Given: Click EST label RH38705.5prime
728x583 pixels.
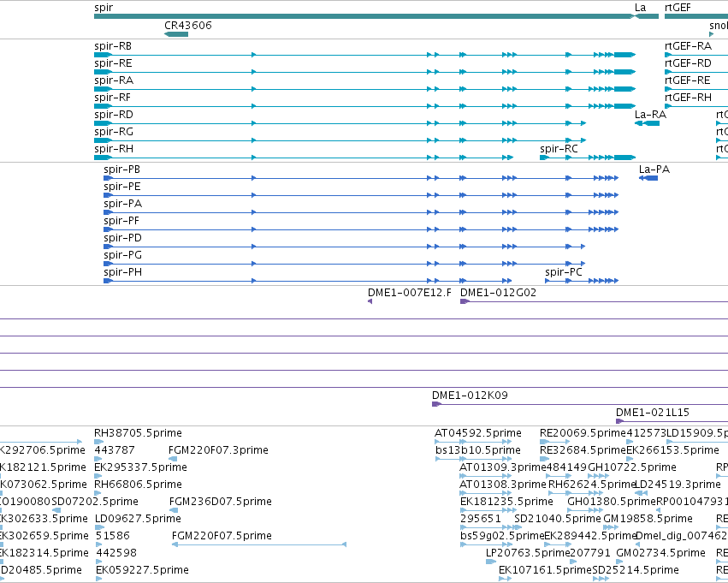Looking at the screenshot, I should tap(138, 433).
